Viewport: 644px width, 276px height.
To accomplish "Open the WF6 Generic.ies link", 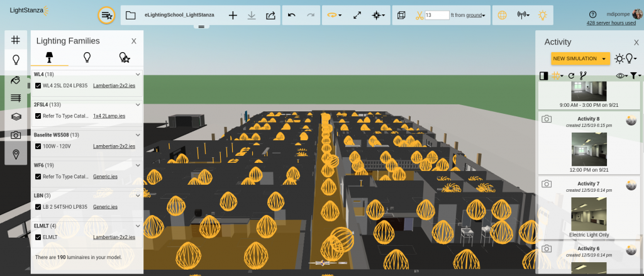I will point(105,177).
